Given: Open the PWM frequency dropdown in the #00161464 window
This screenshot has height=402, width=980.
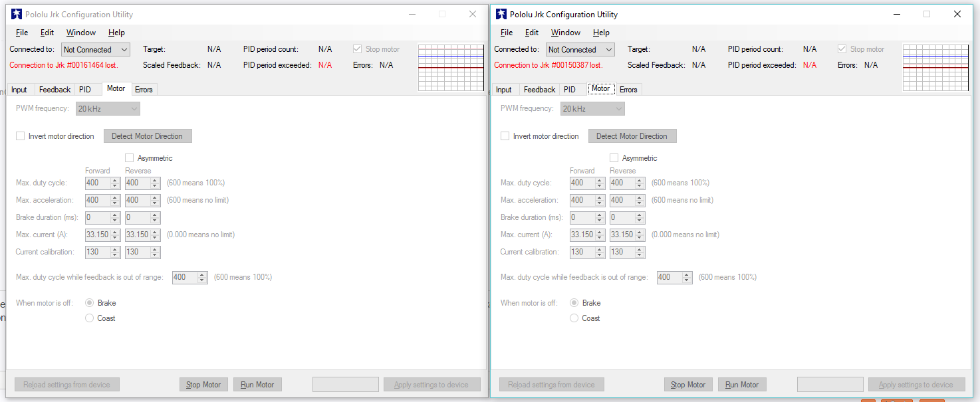Looking at the screenshot, I should [x=108, y=109].
